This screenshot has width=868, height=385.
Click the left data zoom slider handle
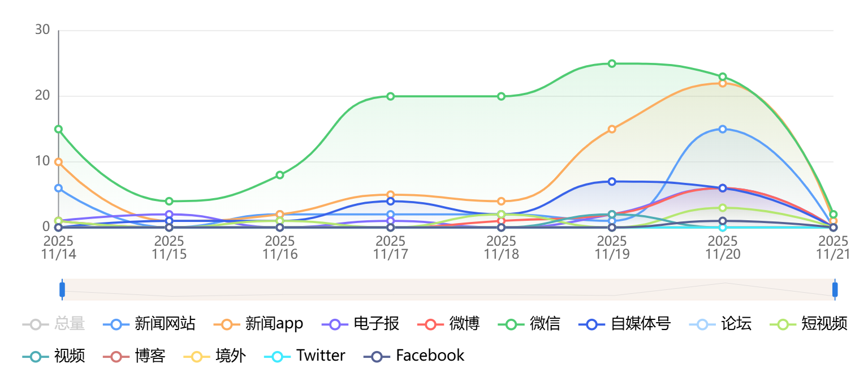click(62, 289)
